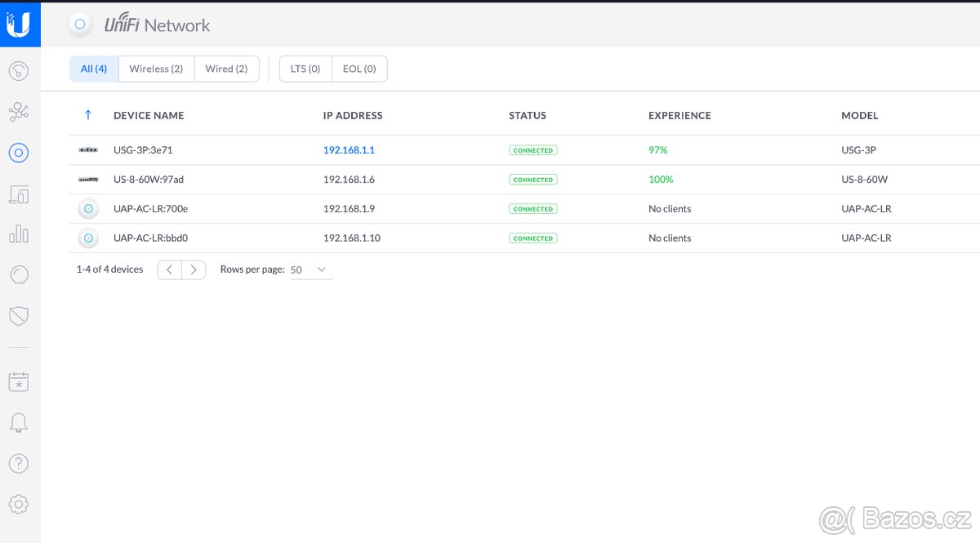Filter devices by EOL (0)
Image resolution: width=980 pixels, height=543 pixels.
(359, 69)
